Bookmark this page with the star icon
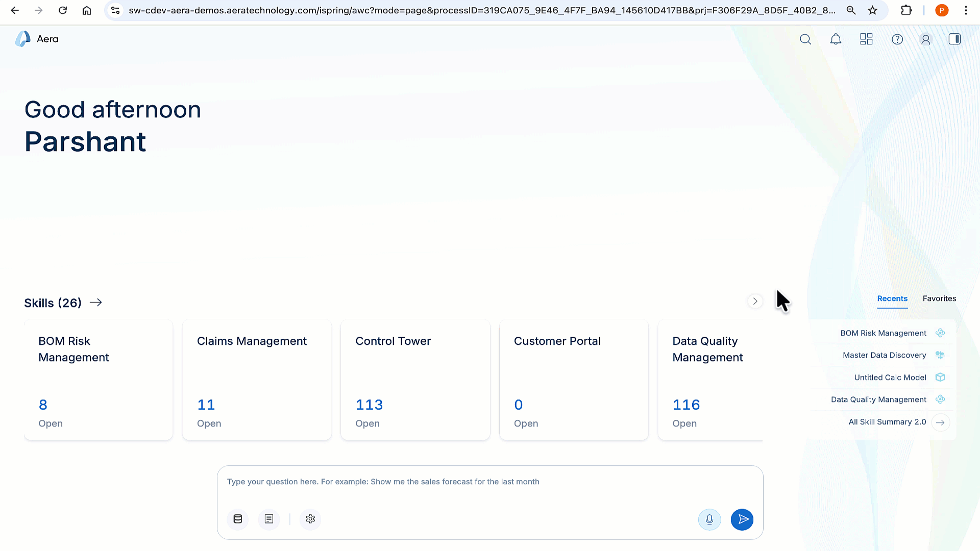The image size is (980, 551). click(873, 10)
